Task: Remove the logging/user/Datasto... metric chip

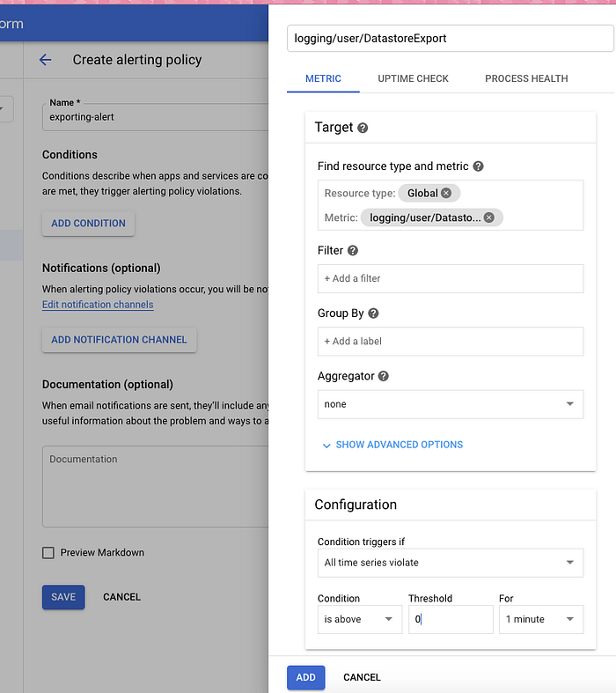Action: click(x=489, y=217)
